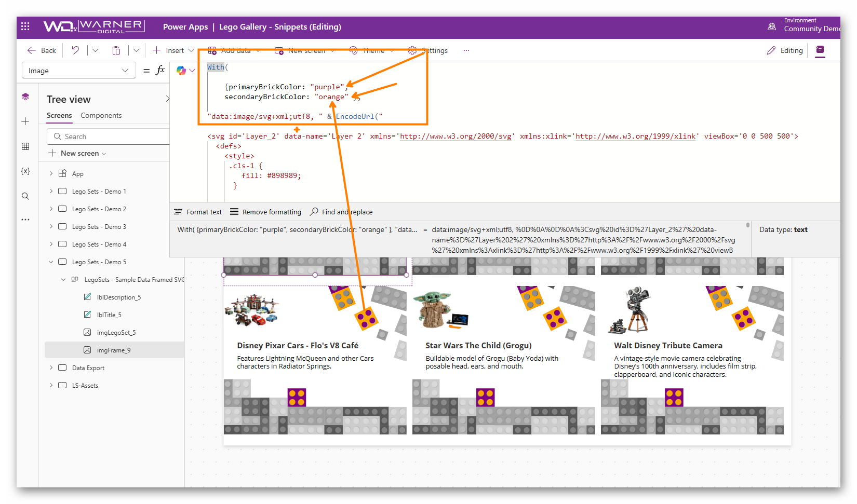857x504 pixels.
Task: Expand Lego Sets - Demo 4 node
Action: click(x=51, y=244)
